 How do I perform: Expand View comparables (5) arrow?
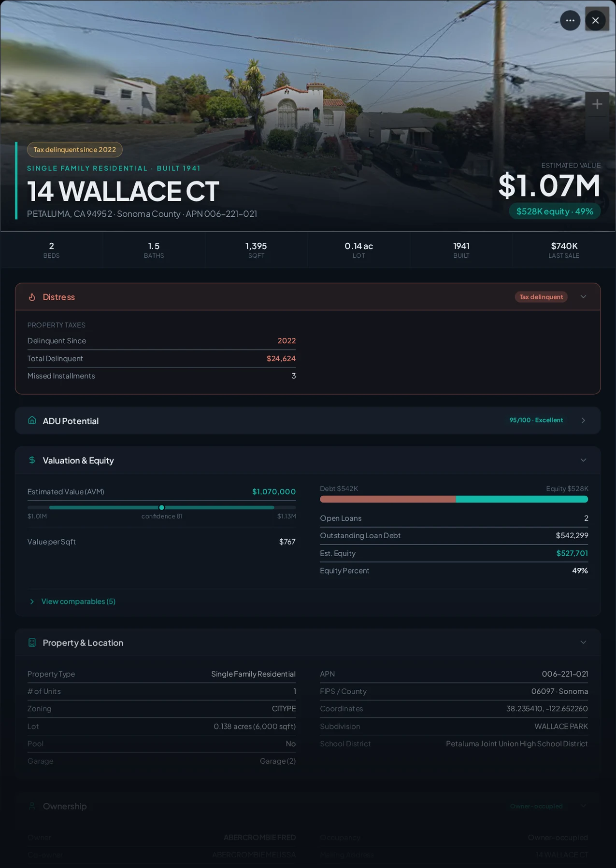coord(32,602)
